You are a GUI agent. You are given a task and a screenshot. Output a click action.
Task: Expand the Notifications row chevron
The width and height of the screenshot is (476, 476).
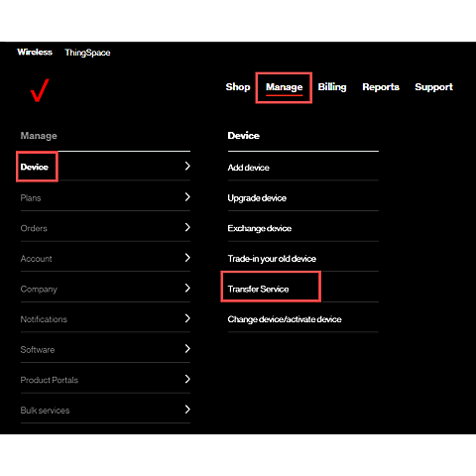click(x=187, y=318)
